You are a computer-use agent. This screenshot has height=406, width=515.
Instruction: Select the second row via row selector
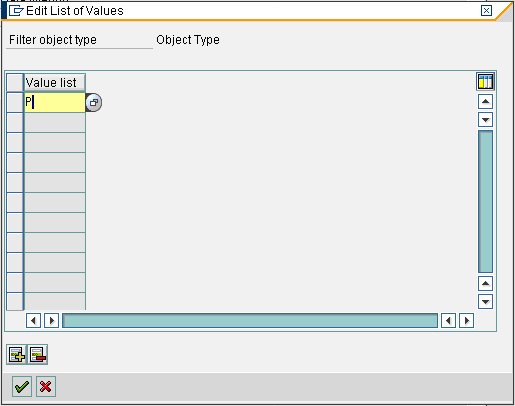tap(15, 122)
